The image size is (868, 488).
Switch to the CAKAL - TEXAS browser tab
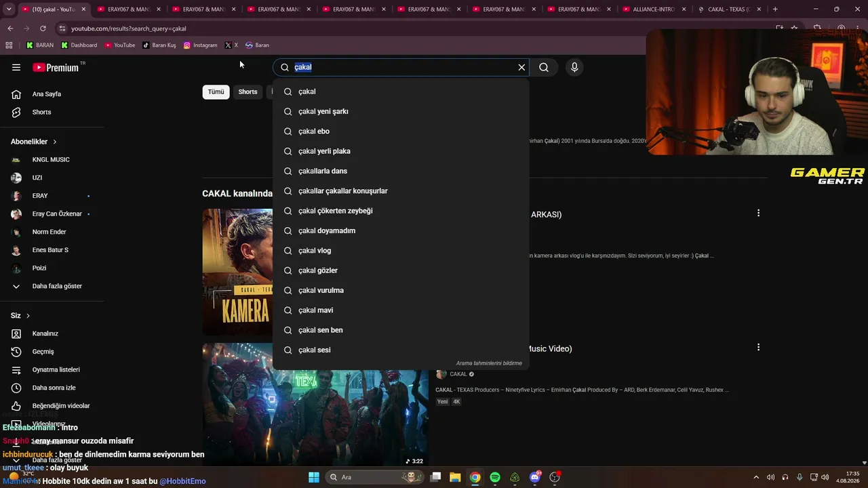tap(730, 9)
